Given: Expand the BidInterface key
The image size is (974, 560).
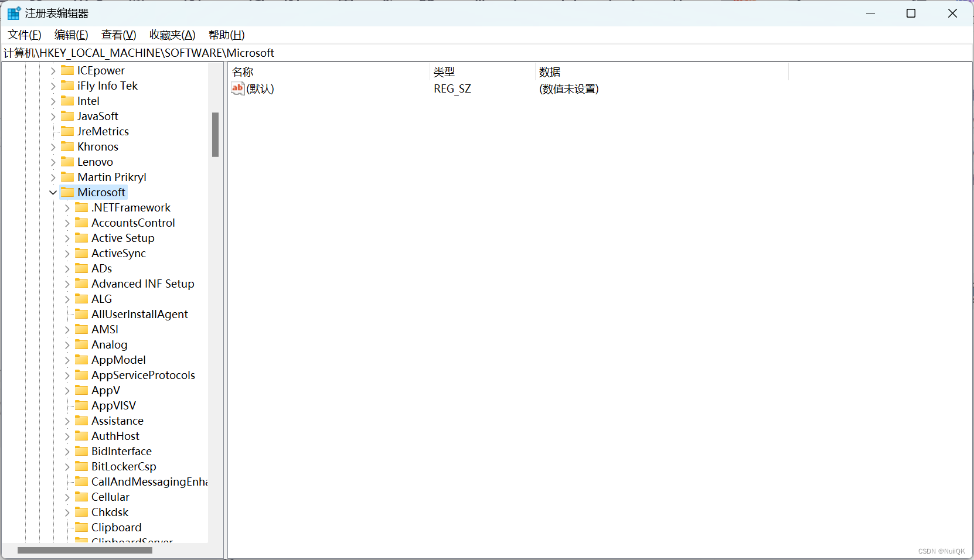Looking at the screenshot, I should (x=67, y=451).
